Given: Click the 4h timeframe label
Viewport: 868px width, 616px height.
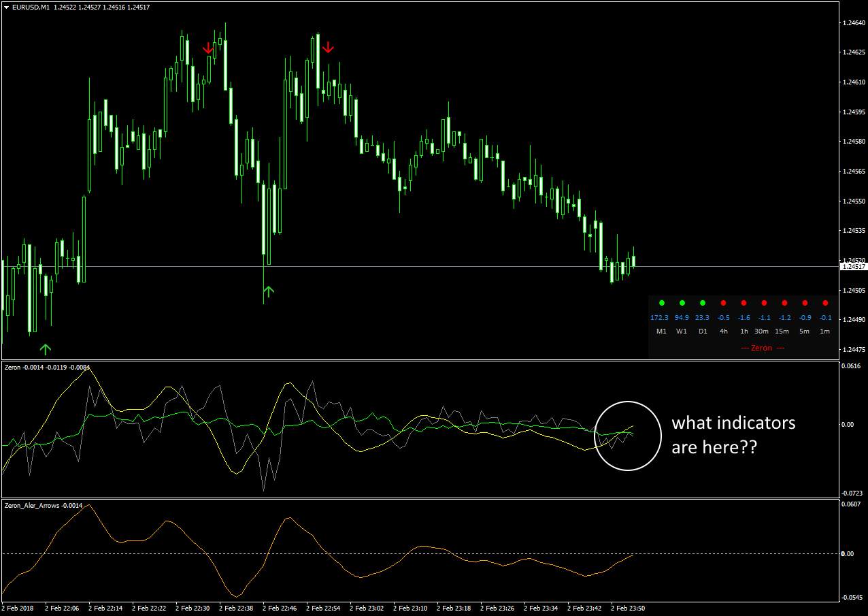Looking at the screenshot, I should click(724, 331).
